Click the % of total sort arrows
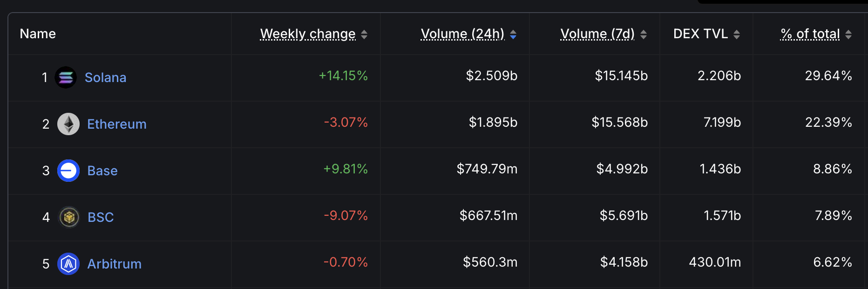The image size is (868, 289). 848,34
